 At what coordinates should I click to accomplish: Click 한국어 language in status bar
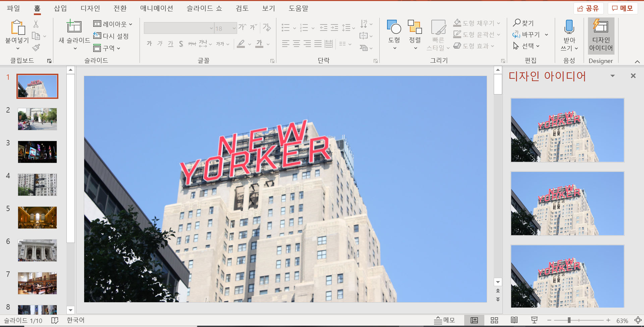tap(75, 320)
